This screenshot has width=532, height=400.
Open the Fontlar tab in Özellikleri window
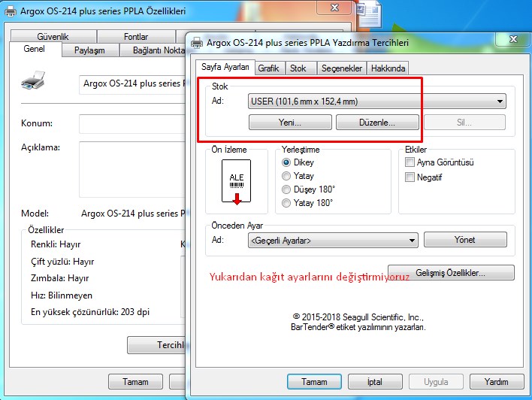(x=136, y=36)
